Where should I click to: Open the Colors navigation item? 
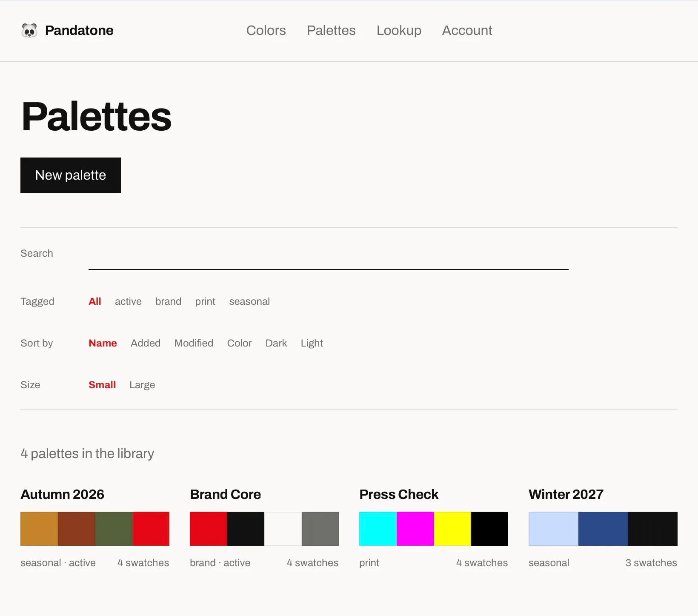266,31
